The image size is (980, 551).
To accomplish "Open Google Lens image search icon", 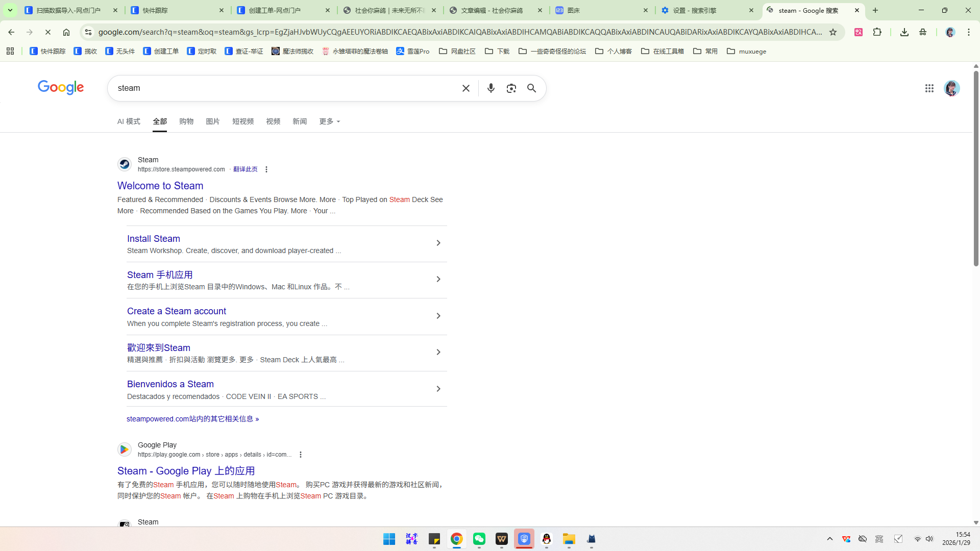I will (511, 88).
